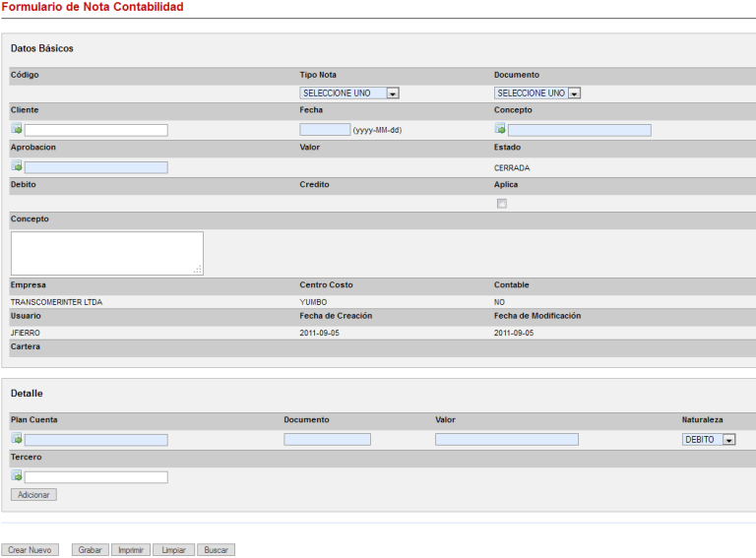
Task: Click the Buscar button
Action: (216, 550)
